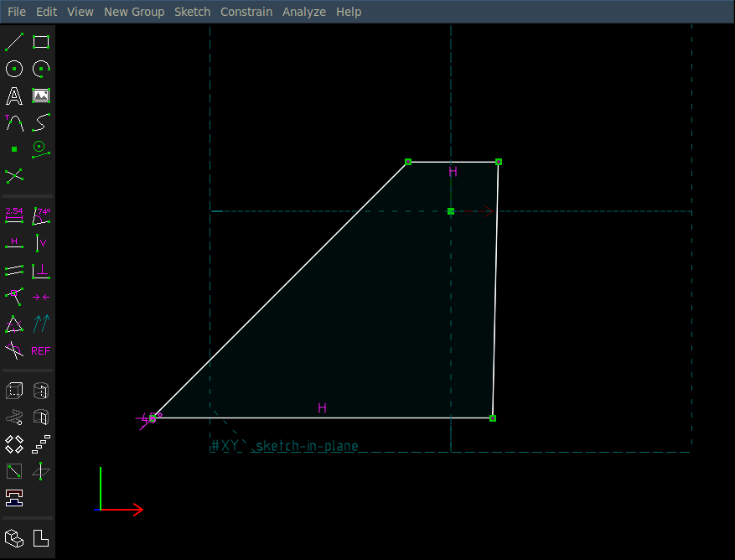Expand the New Group menu
735x560 pixels.
point(134,12)
